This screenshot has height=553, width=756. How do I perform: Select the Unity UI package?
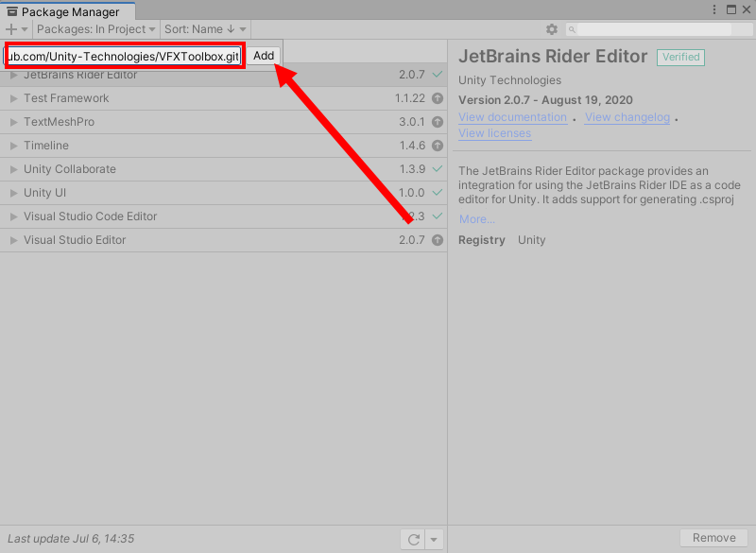click(223, 193)
